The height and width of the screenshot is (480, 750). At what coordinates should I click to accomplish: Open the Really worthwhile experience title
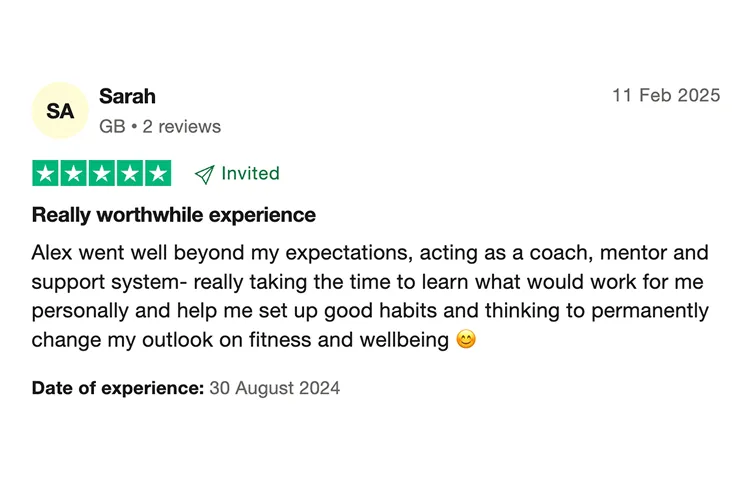pyautogui.click(x=174, y=215)
